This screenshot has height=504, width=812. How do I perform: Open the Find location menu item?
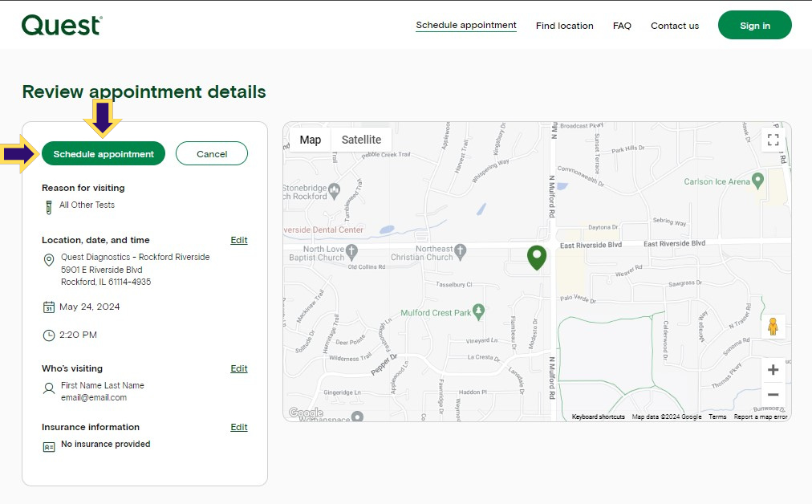tap(564, 26)
